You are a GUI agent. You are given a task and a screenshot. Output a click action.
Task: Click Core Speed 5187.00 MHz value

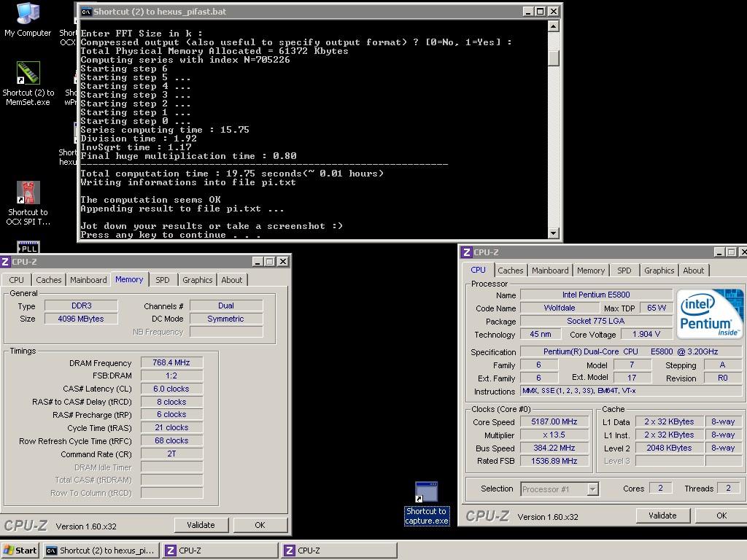click(554, 421)
